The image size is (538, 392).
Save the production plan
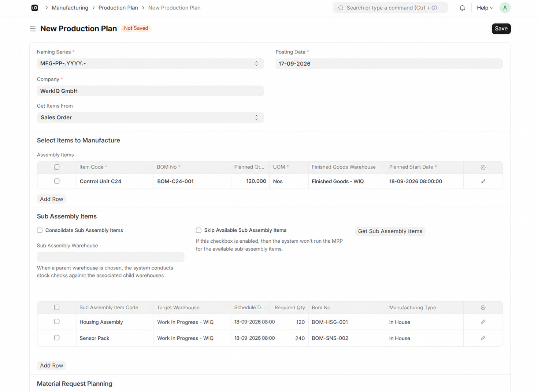(x=501, y=29)
